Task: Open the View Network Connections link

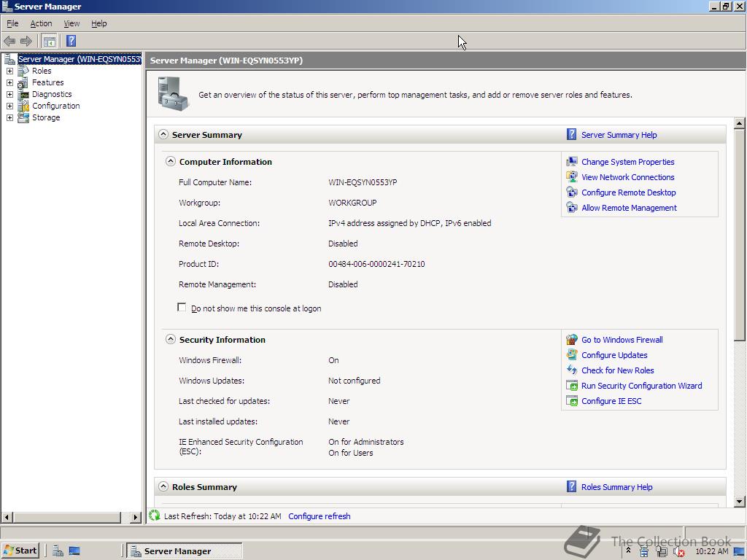Action: pos(628,177)
